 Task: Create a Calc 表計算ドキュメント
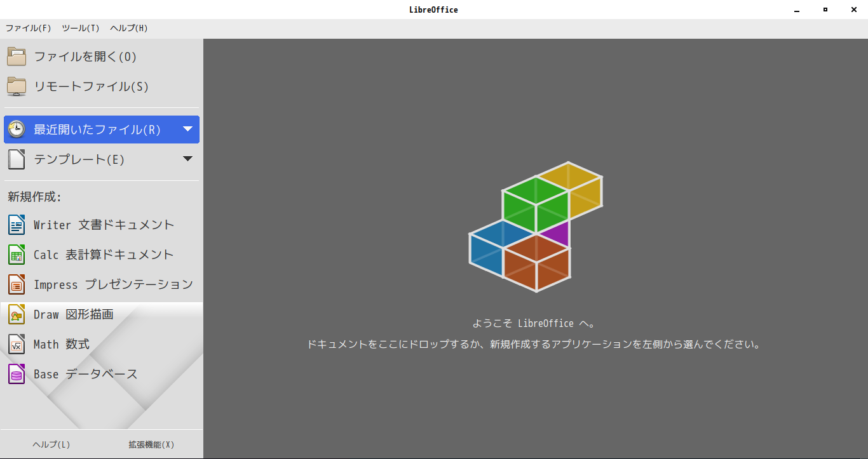tap(102, 255)
